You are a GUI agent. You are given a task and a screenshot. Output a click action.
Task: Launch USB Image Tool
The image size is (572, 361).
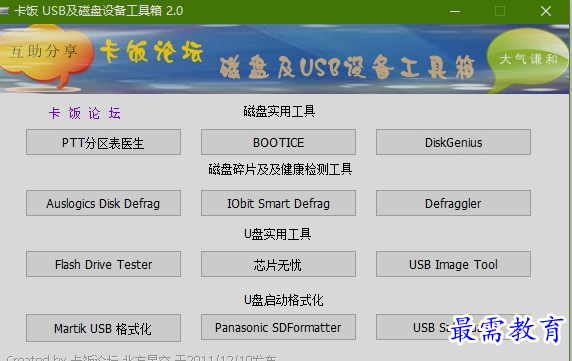pos(453,264)
